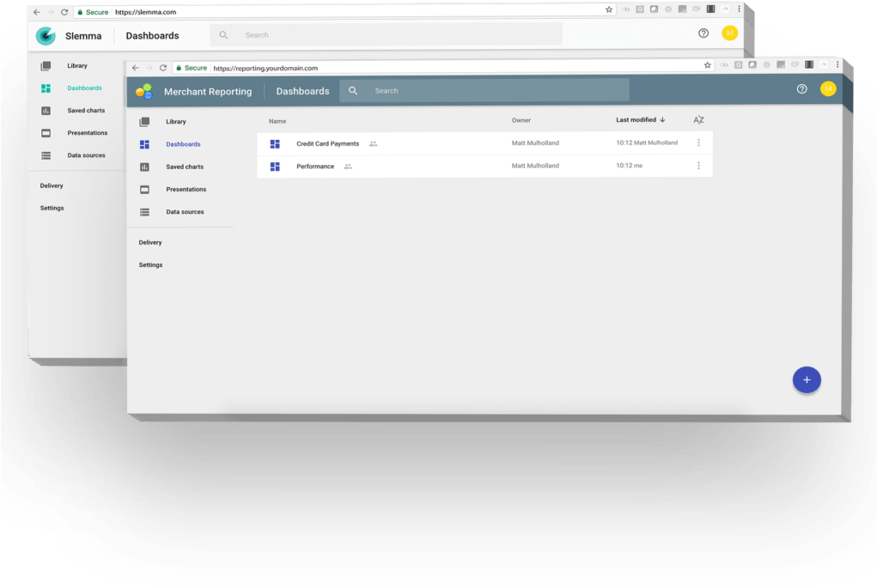Go to Data sources in the front sidebar

click(x=185, y=212)
